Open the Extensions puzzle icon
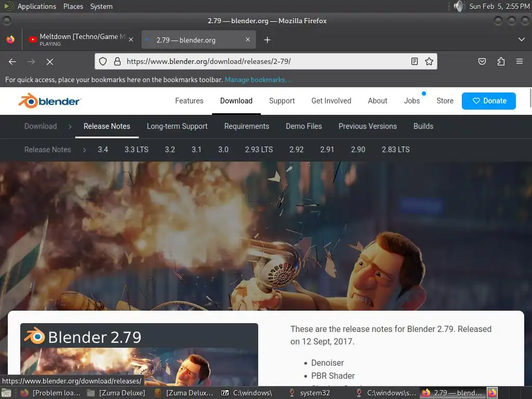This screenshot has width=532, height=399. pos(501,61)
